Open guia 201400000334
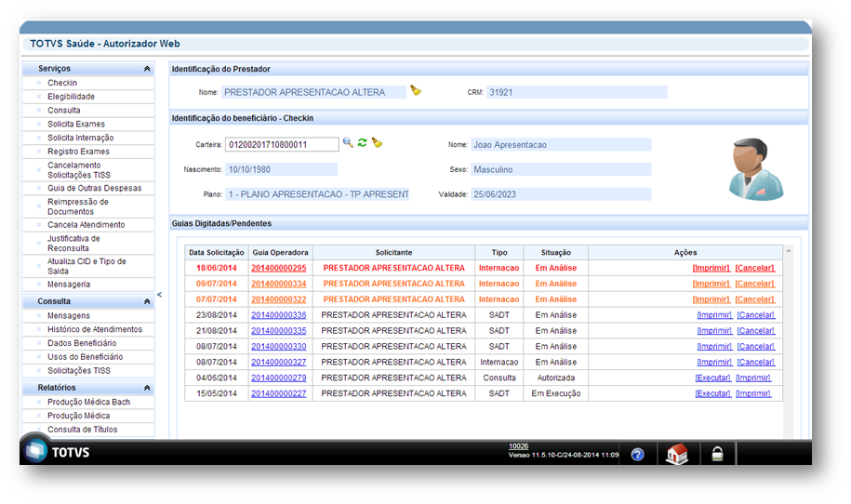 pos(278,284)
